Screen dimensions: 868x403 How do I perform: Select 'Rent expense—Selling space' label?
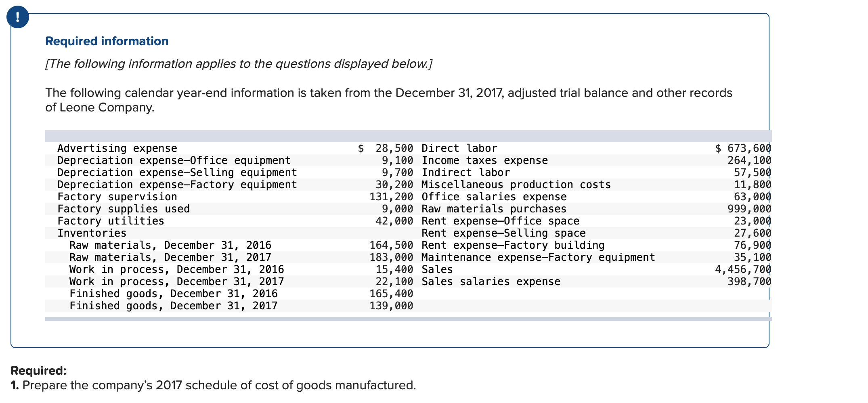pos(504,233)
